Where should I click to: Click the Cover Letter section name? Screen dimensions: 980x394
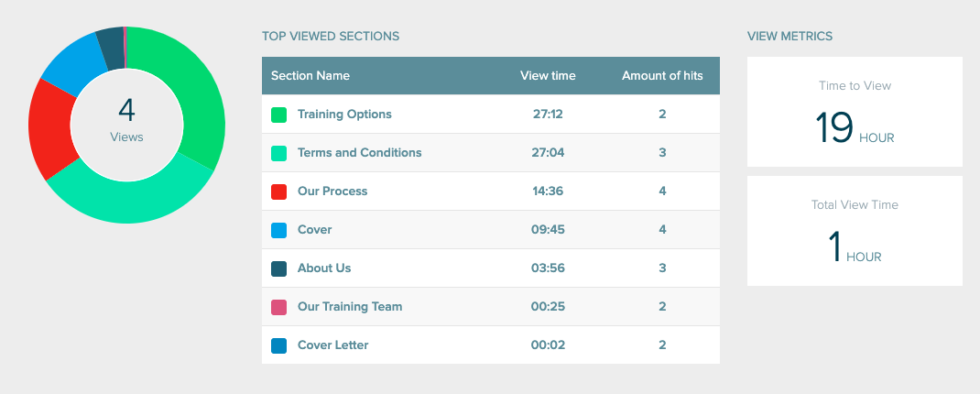[333, 345]
